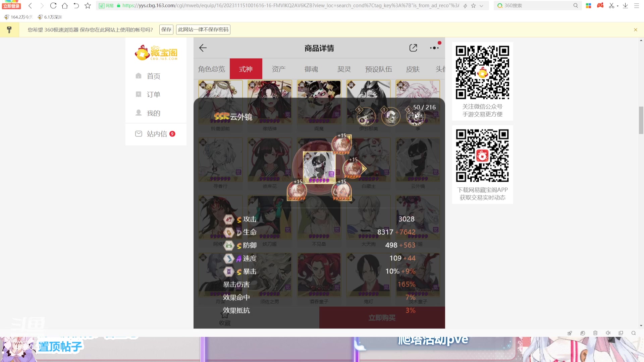Click the first skill icon next to 云外镜
644x362 pixels.
pos(366,116)
